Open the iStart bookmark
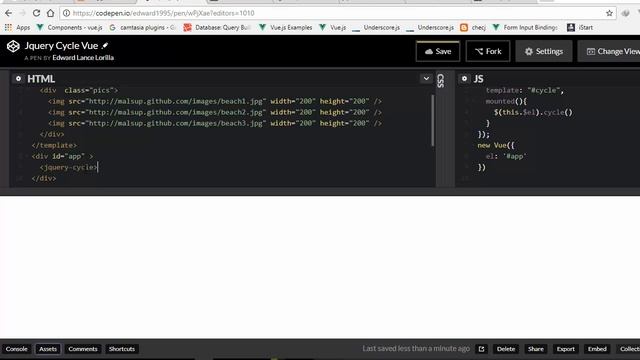The height and width of the screenshot is (360, 640). pyautogui.click(x=580, y=27)
